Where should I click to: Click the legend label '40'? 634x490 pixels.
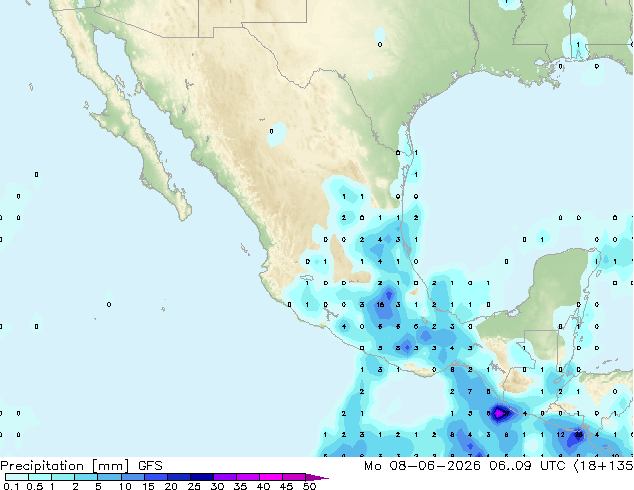tap(263, 486)
